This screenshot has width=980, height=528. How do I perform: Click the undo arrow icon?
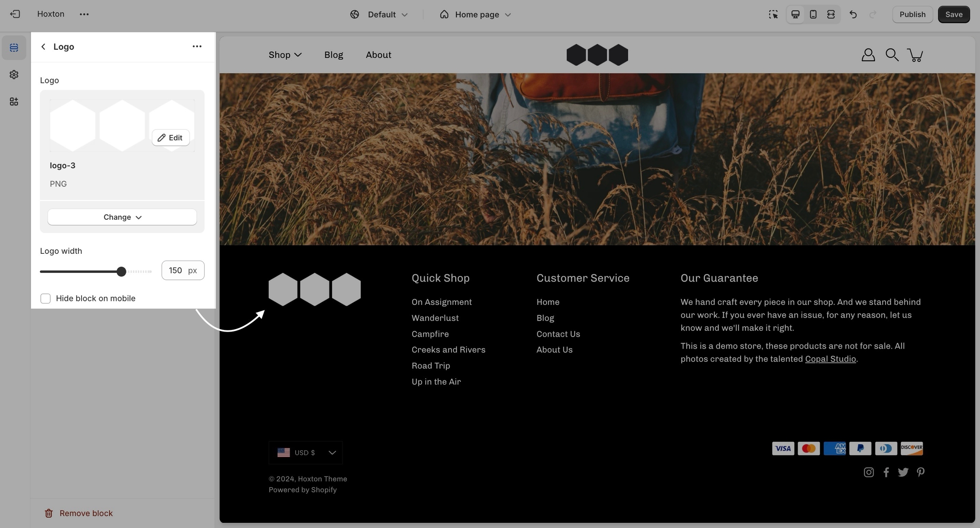(853, 14)
